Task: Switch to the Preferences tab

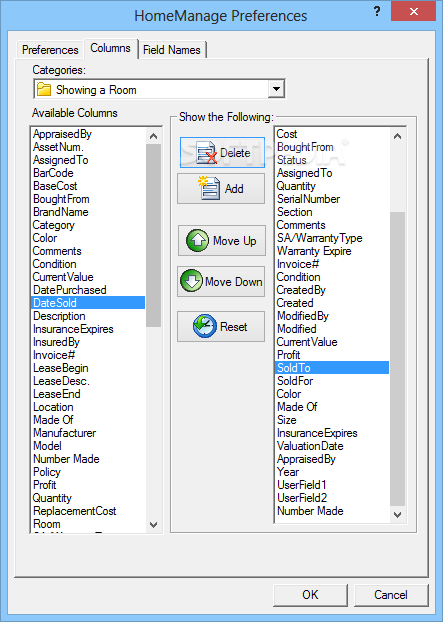Action: click(x=50, y=50)
